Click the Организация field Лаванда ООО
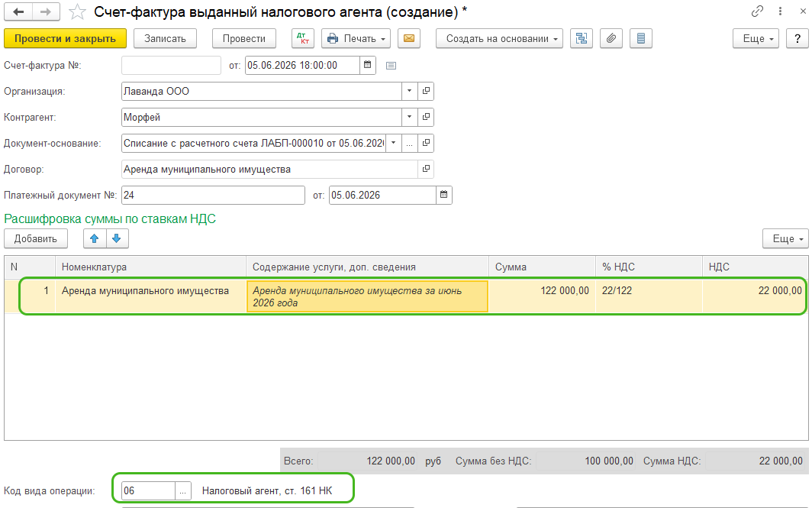The height and width of the screenshot is (508, 812). pos(262,91)
